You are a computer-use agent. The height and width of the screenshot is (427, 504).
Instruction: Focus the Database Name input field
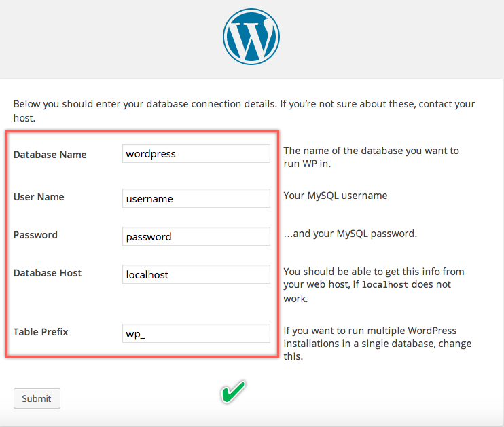[x=196, y=153]
